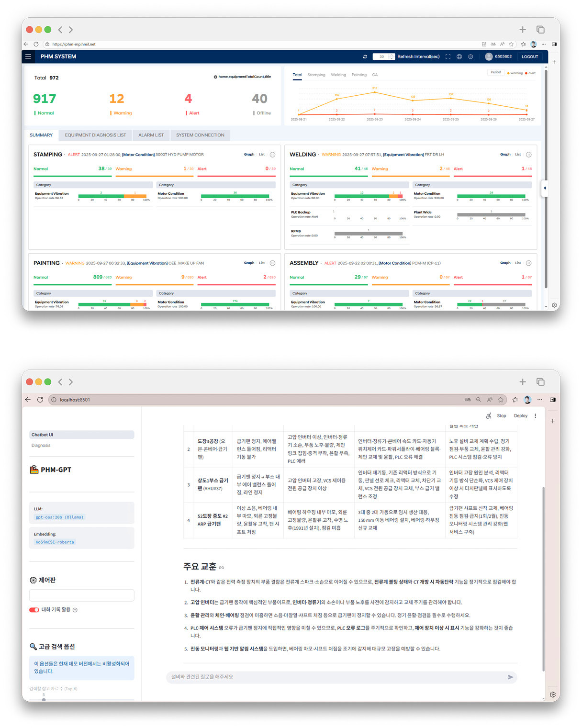582x728 pixels.
Task: Open the settings gear in the PHM header
Action: pyautogui.click(x=470, y=56)
